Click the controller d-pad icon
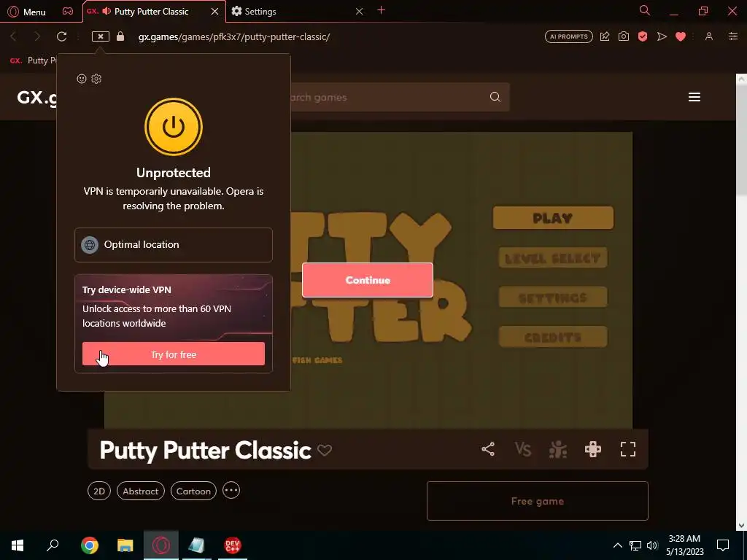The height and width of the screenshot is (560, 747). (592, 449)
